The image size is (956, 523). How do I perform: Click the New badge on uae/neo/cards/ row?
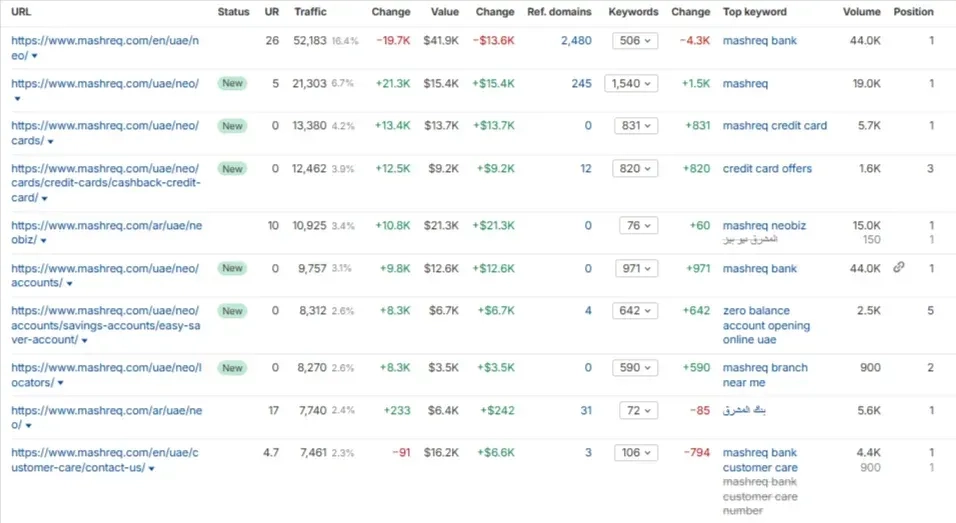232,126
